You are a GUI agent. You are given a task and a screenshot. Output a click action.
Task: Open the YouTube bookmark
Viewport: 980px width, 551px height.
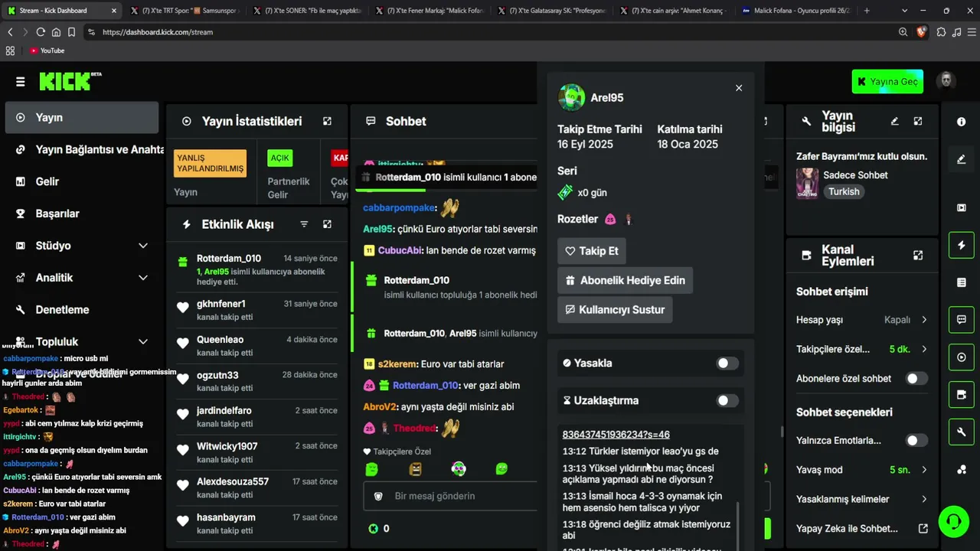(47, 51)
